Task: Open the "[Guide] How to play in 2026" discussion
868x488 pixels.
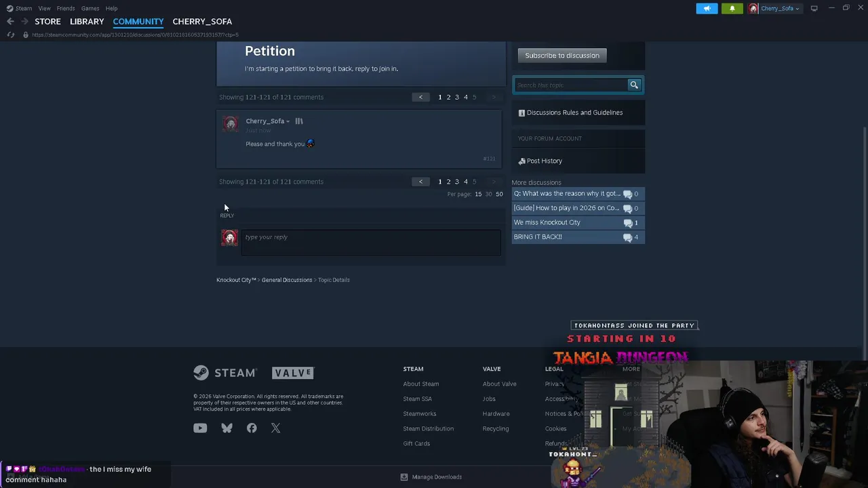Action: (578, 208)
